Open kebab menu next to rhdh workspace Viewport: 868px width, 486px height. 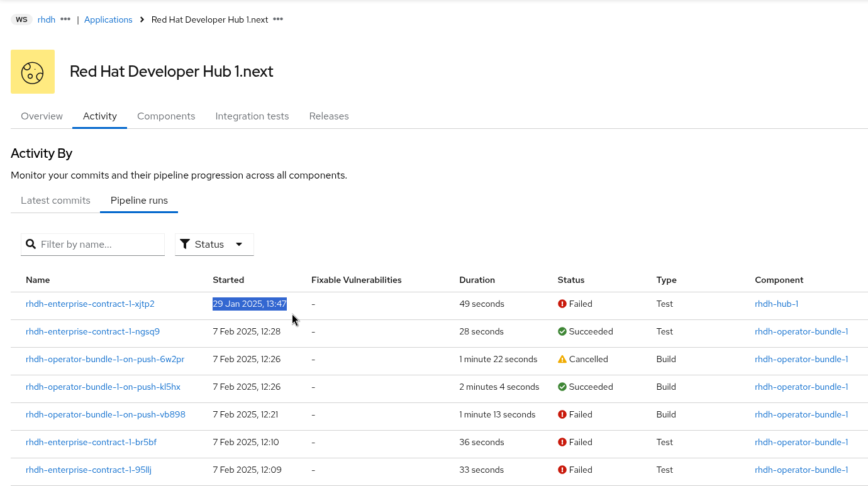[65, 19]
